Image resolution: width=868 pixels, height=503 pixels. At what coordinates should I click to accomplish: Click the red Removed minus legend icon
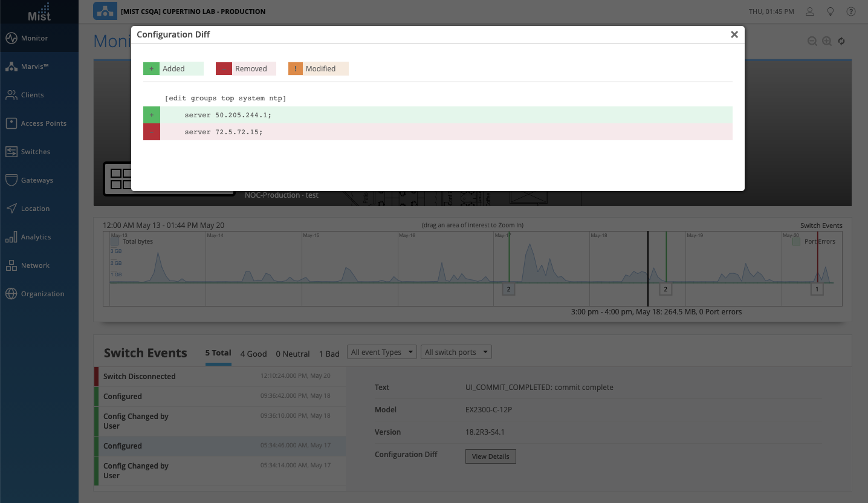click(224, 69)
